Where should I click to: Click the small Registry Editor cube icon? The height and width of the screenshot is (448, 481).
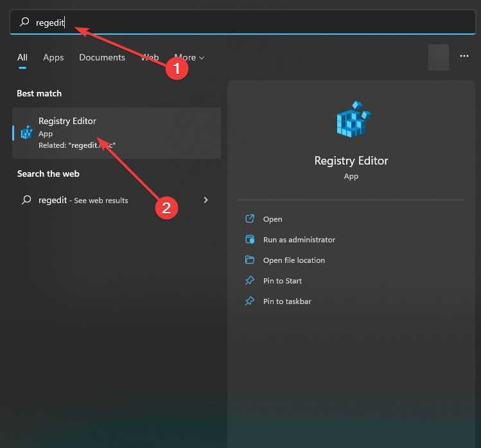[x=27, y=132]
